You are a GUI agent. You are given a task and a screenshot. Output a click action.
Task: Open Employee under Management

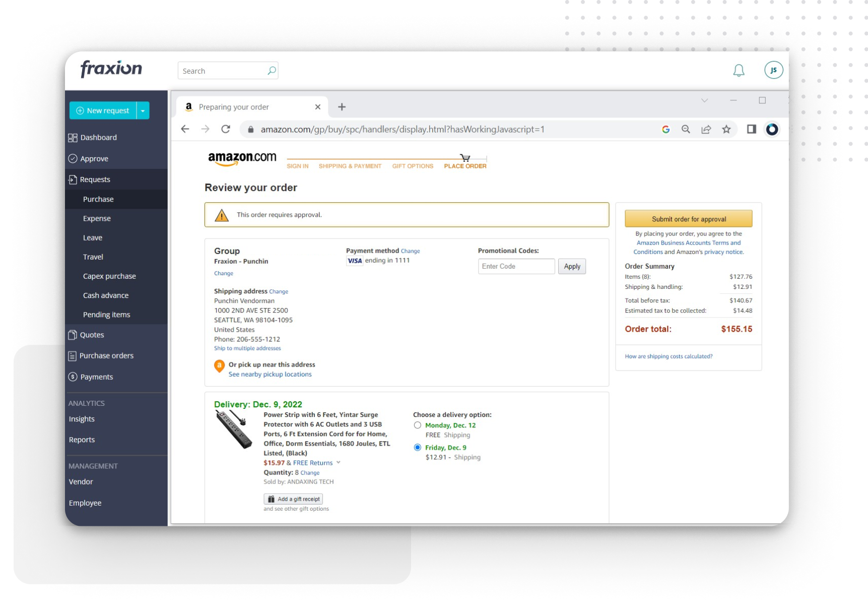tap(85, 503)
